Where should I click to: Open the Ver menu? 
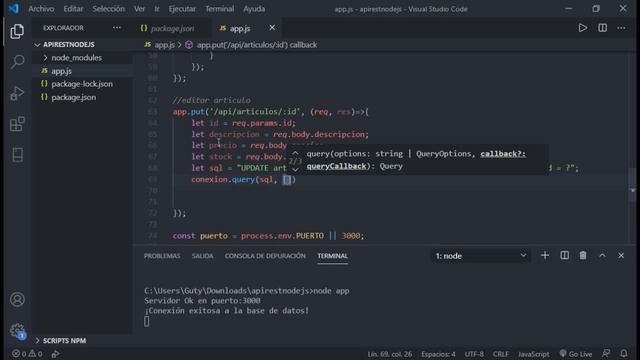(x=139, y=9)
